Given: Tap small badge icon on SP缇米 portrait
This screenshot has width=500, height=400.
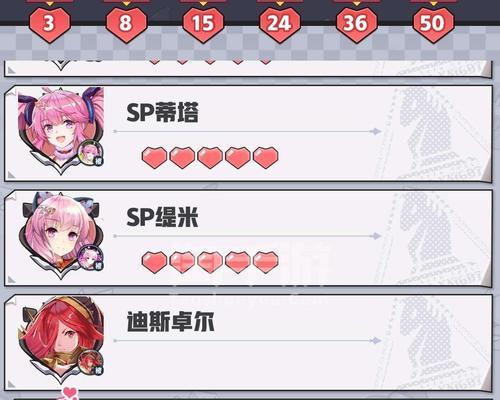Looking at the screenshot, I should click(90, 258).
